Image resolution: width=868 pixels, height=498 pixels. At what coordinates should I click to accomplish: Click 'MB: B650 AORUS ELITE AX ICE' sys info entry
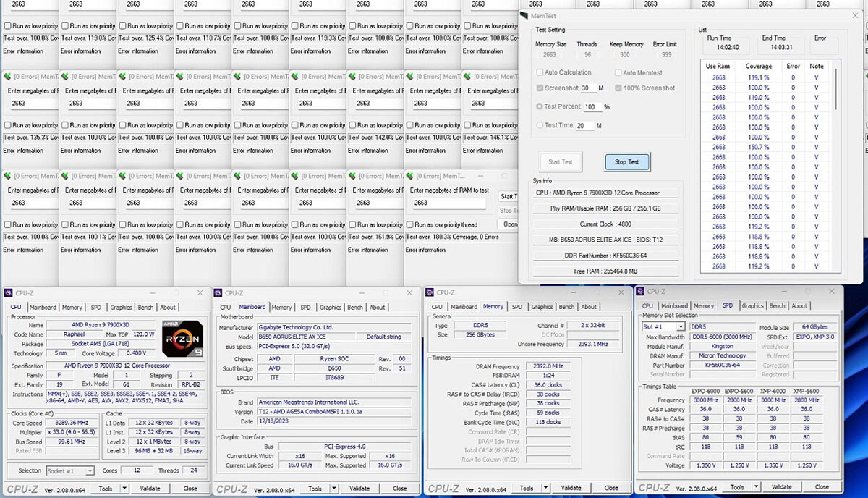click(x=605, y=240)
